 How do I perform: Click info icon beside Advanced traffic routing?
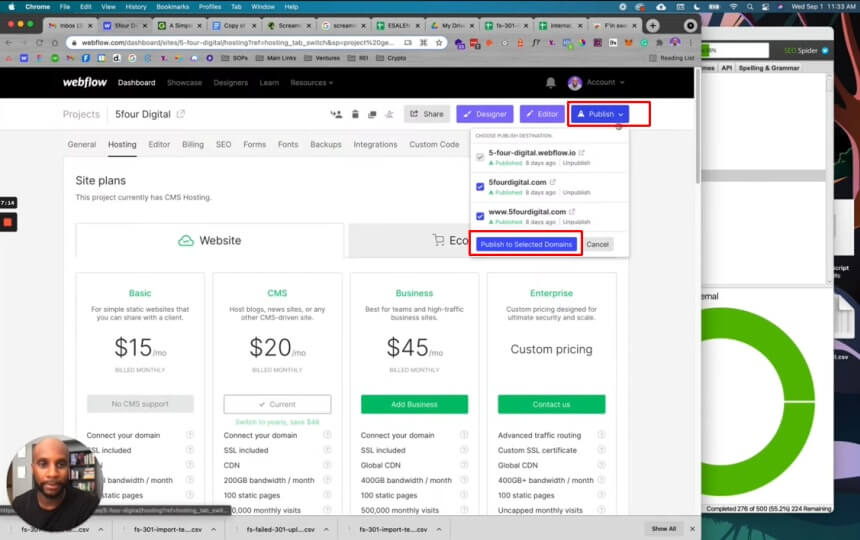pyautogui.click(x=601, y=435)
